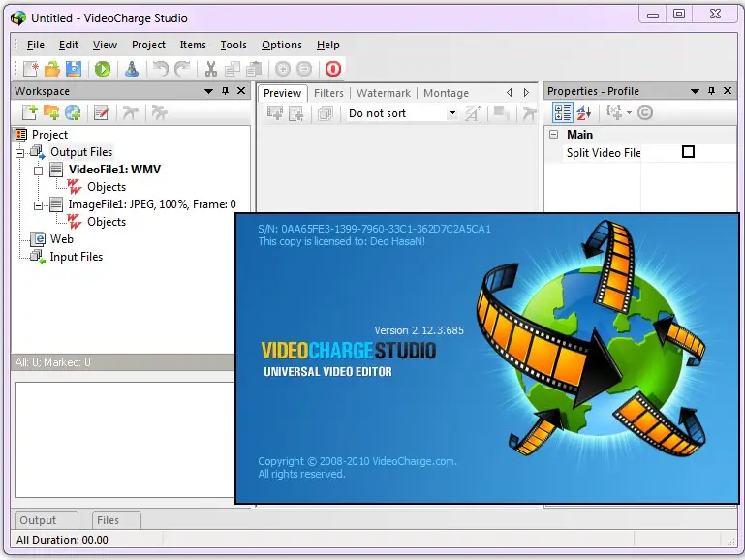The height and width of the screenshot is (560, 745).
Task: Switch to the Filters tab
Action: coord(328,93)
